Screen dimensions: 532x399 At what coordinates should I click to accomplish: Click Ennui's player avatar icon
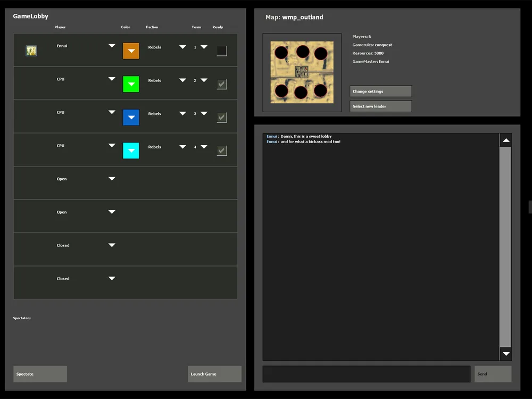pos(31,51)
